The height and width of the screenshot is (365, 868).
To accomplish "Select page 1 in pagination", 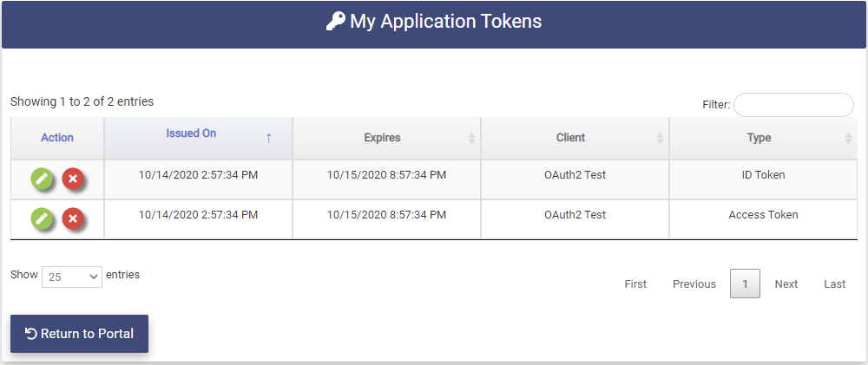I will [745, 284].
